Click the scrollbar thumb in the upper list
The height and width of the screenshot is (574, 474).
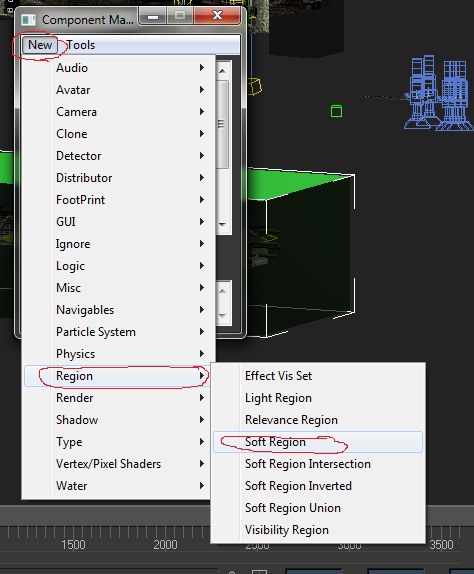[222, 124]
